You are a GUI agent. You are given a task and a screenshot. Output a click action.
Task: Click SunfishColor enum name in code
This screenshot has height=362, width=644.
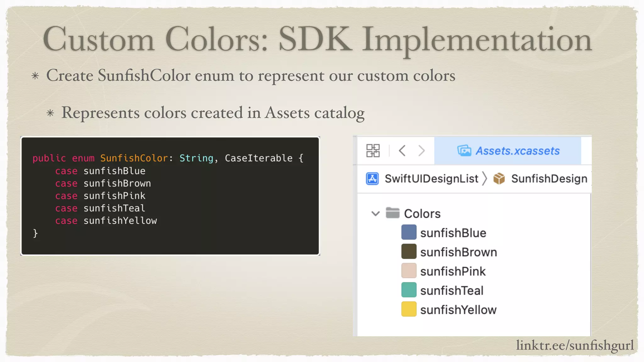tap(134, 158)
